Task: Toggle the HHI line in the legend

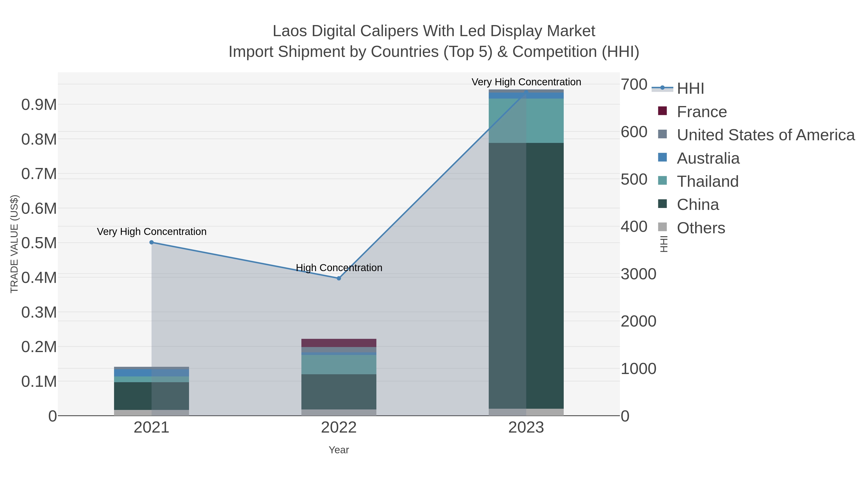Action: click(678, 88)
